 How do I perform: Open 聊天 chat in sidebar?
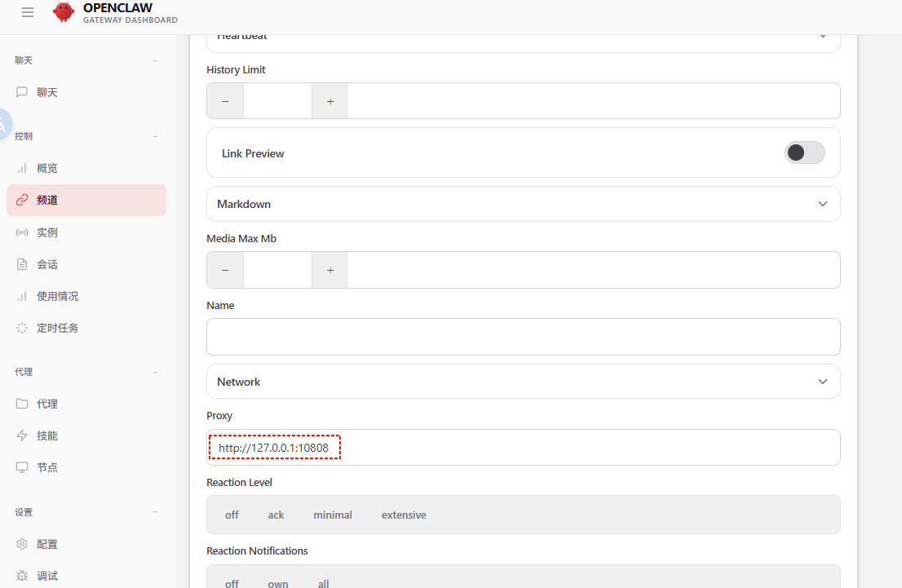tap(47, 92)
